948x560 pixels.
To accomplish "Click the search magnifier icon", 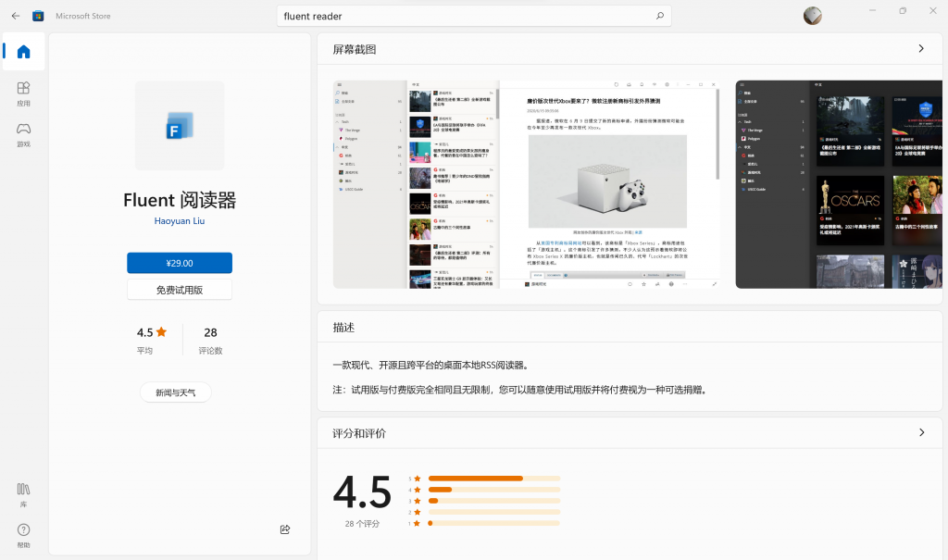I will pyautogui.click(x=659, y=16).
